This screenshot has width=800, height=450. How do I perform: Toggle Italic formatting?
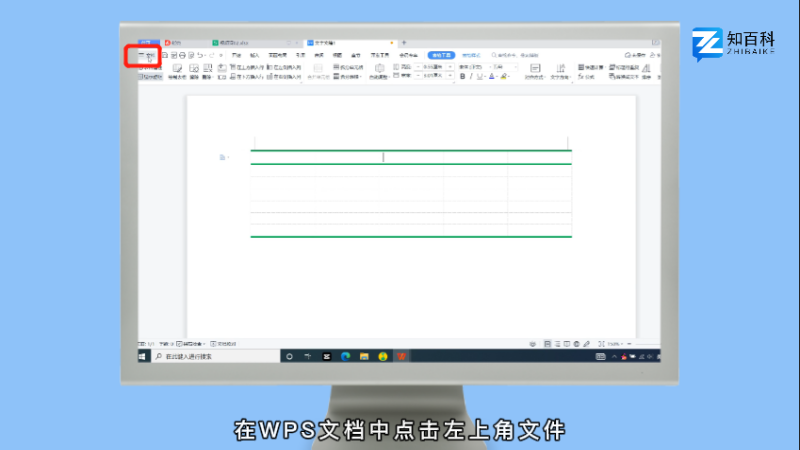click(x=471, y=77)
